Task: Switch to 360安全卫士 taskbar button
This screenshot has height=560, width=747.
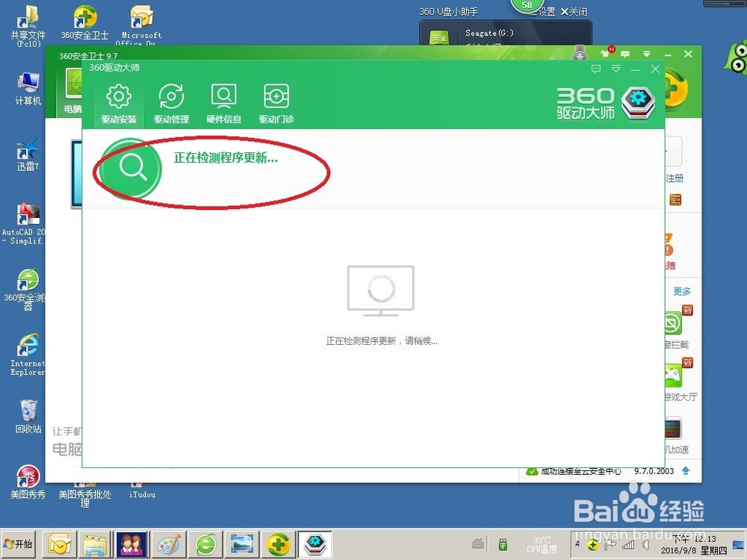Action: coord(279,544)
